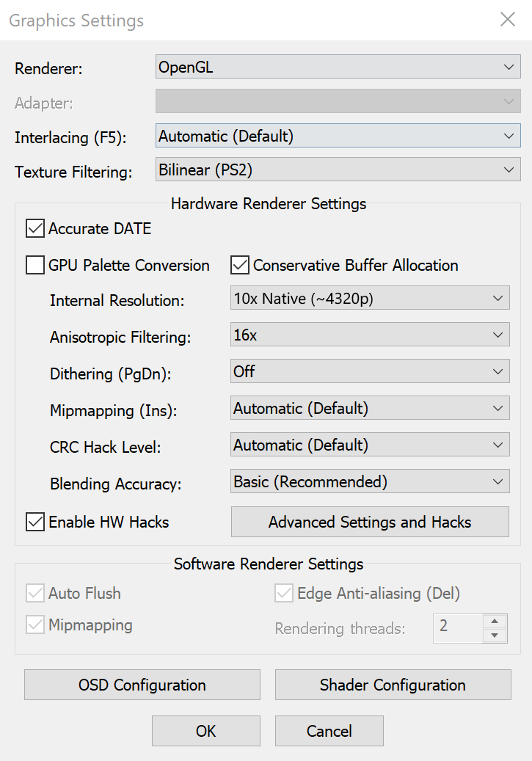This screenshot has width=532, height=761.
Task: Open the OSD Configuration dialog
Action: (x=142, y=685)
